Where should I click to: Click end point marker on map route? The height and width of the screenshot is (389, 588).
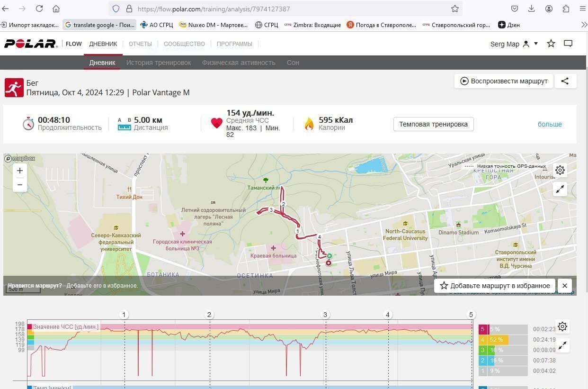pos(328,263)
